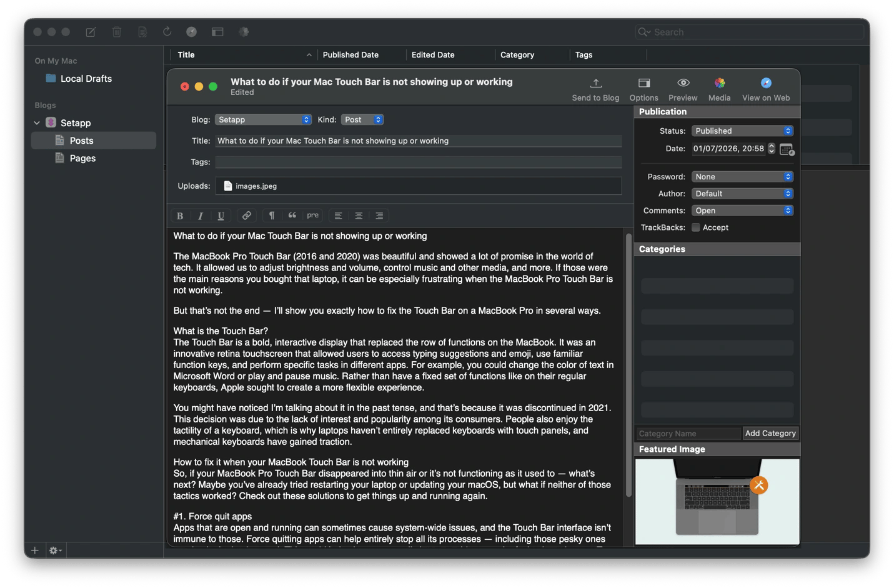This screenshot has height=588, width=894.
Task: Click the Preview eye icon
Action: [x=683, y=83]
